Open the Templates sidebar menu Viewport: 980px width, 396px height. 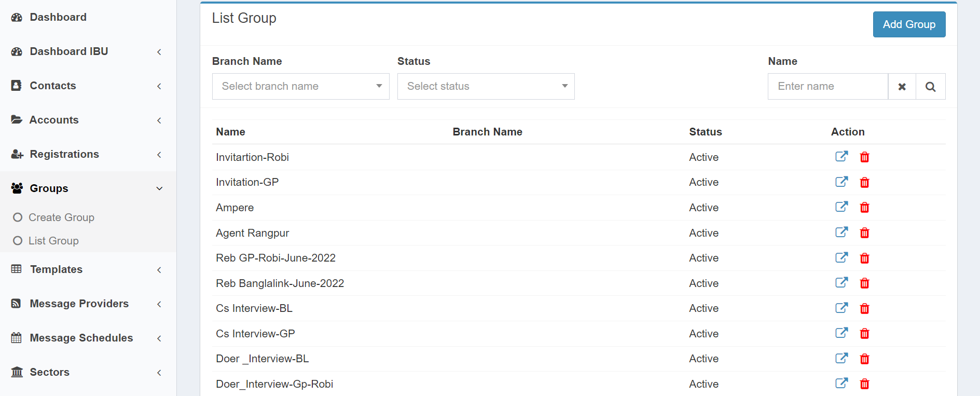(56, 269)
